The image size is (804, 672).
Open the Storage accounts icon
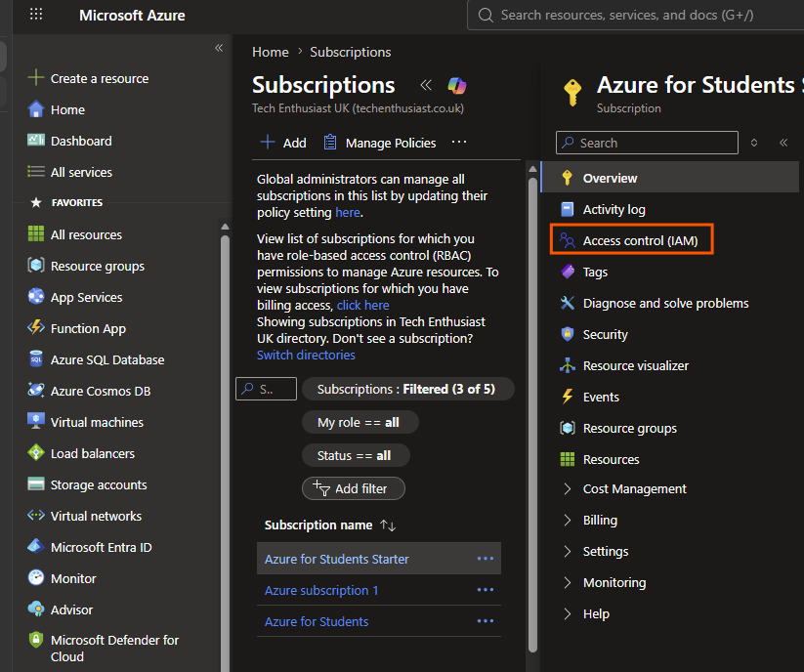pos(36,484)
